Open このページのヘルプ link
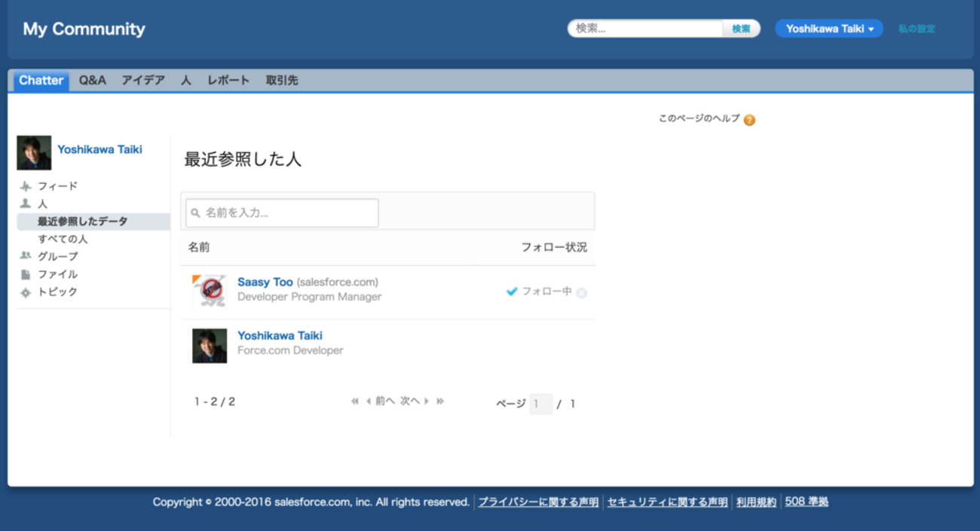The image size is (980, 531). 699,118
